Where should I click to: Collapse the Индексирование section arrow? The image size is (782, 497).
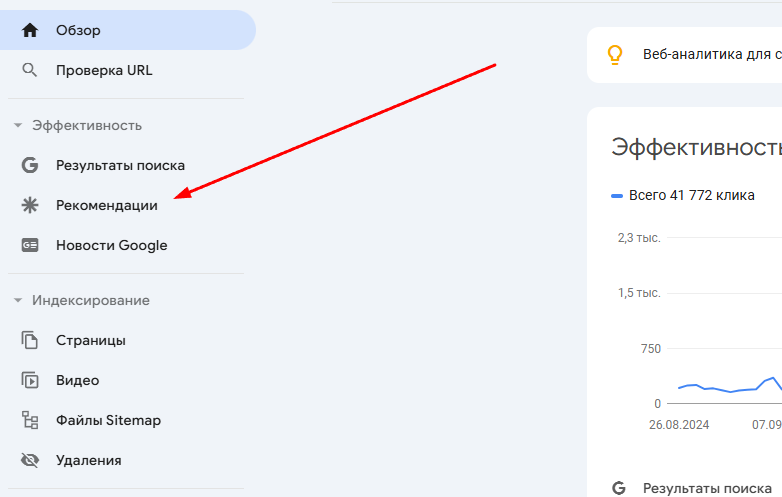[17, 300]
